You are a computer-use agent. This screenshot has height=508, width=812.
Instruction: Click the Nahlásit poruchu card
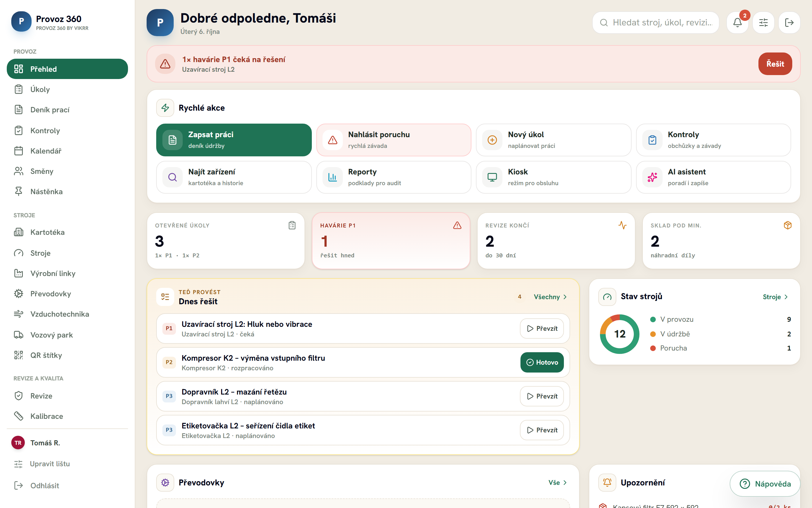(394, 140)
